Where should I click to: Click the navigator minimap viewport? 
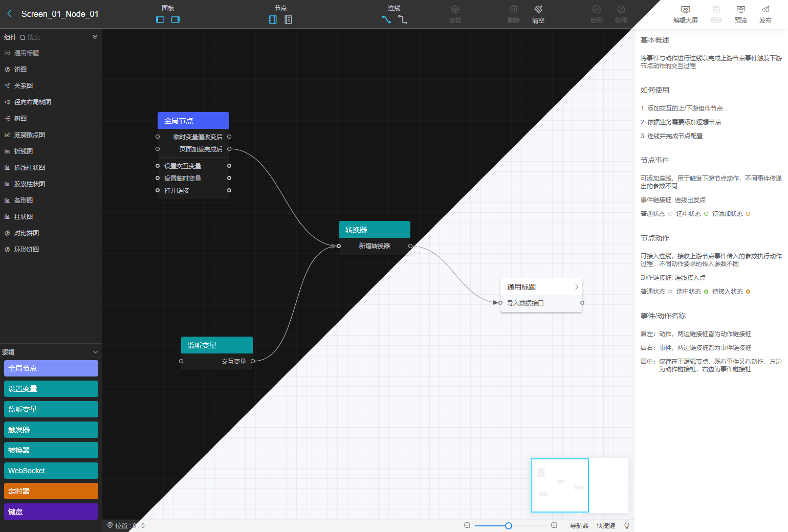click(560, 485)
